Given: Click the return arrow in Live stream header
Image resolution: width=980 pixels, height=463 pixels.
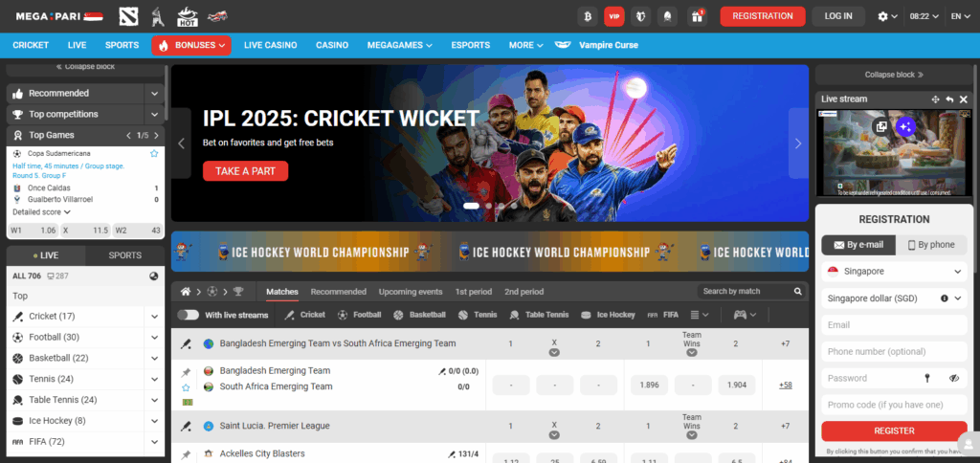Looking at the screenshot, I should point(949,99).
